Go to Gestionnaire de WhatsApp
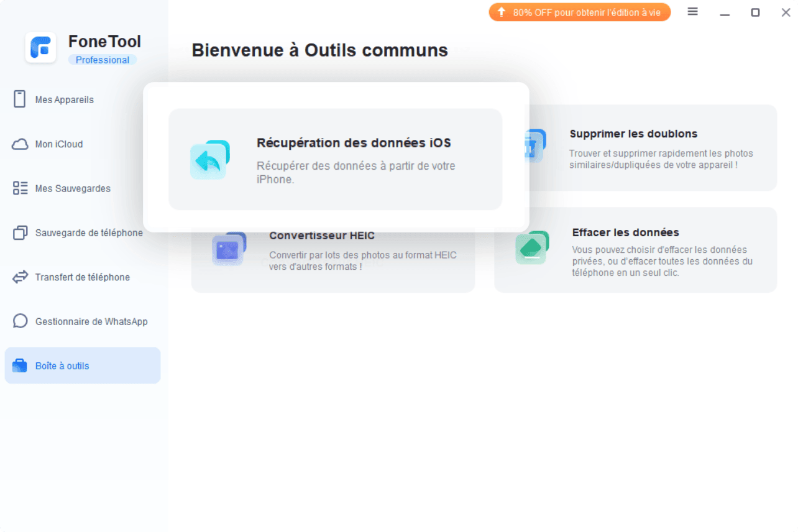The image size is (798, 532). (x=91, y=321)
